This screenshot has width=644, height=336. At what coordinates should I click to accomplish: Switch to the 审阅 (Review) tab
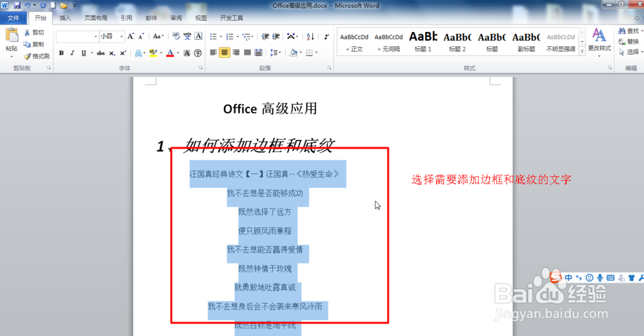point(176,18)
